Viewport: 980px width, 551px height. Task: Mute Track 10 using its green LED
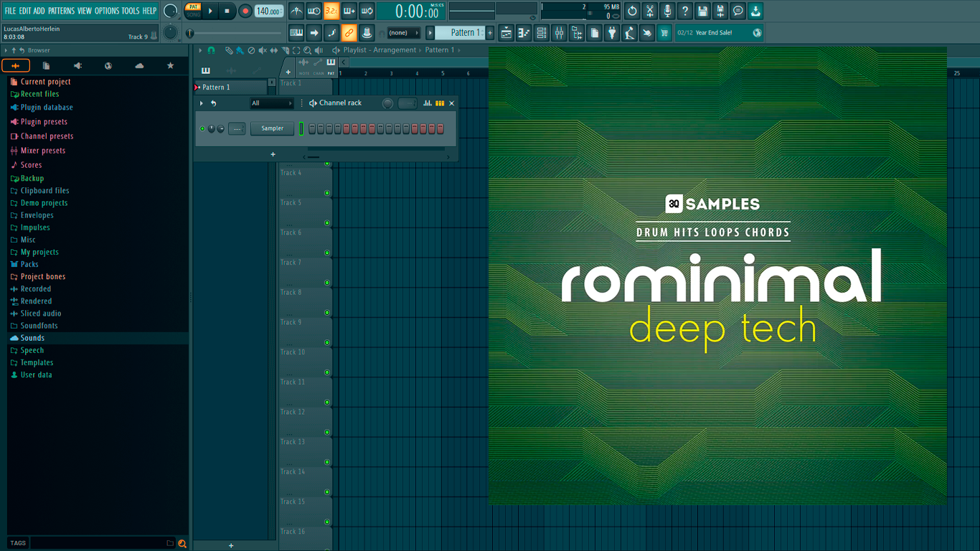327,372
